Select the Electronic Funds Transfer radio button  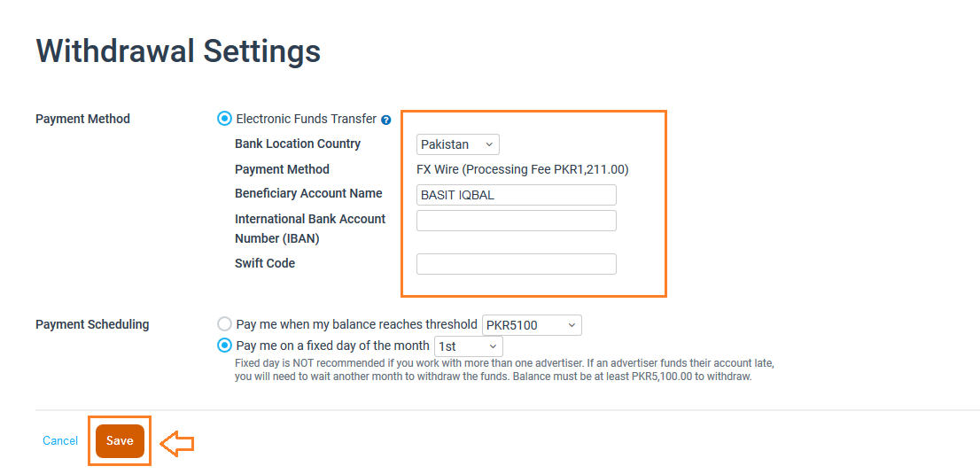(224, 119)
